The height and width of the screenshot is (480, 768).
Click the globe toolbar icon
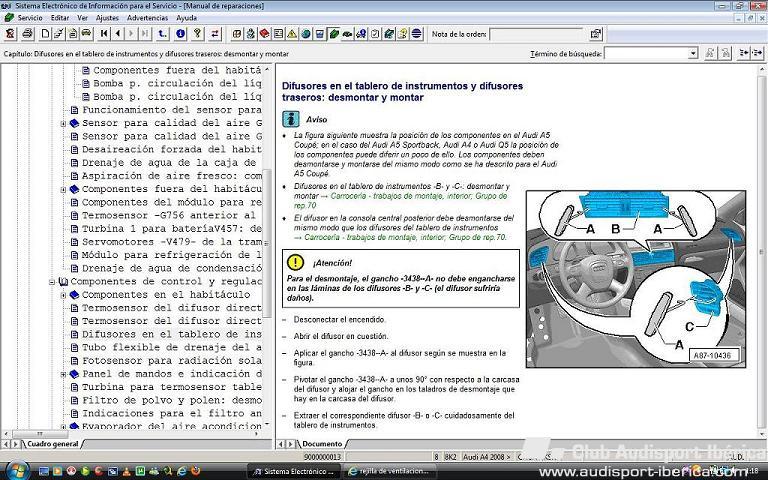point(306,34)
